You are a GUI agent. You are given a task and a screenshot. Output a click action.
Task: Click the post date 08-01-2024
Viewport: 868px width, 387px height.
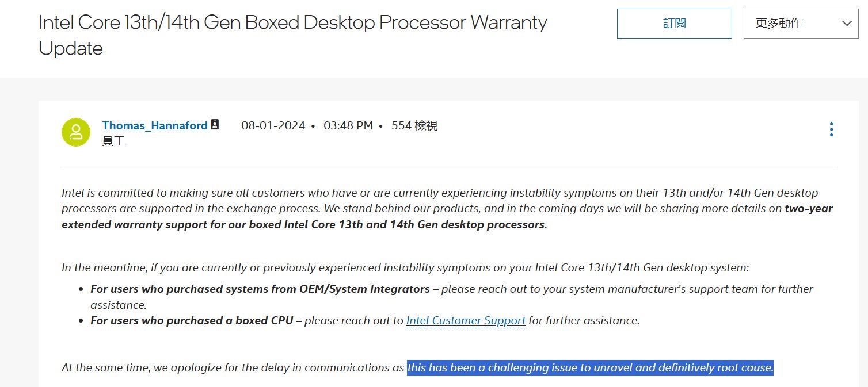pyautogui.click(x=273, y=125)
